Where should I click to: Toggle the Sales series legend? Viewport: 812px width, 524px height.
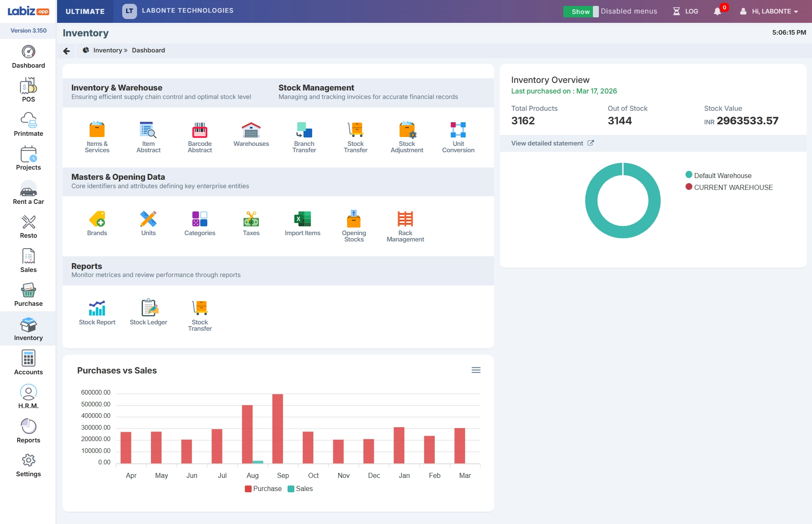pos(300,488)
